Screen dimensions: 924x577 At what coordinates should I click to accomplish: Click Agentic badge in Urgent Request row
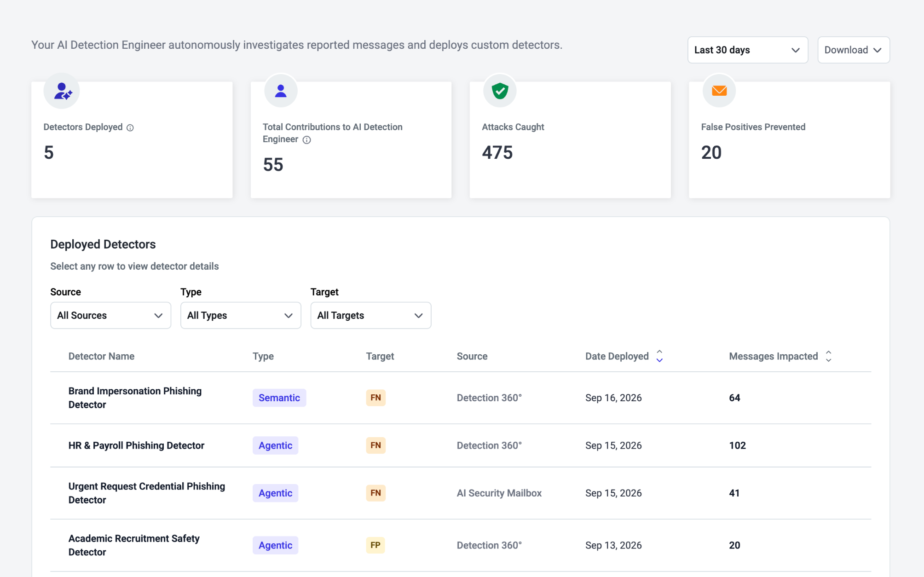[275, 493]
